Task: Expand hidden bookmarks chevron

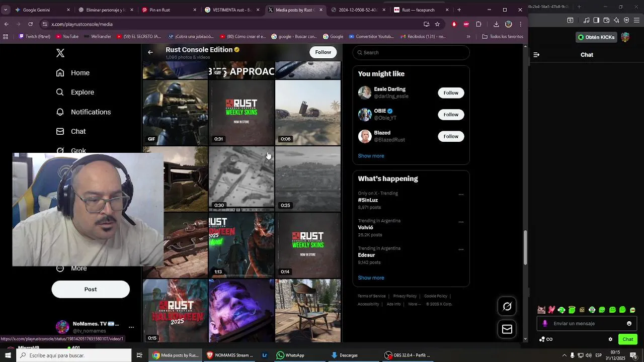Action: (x=468, y=37)
